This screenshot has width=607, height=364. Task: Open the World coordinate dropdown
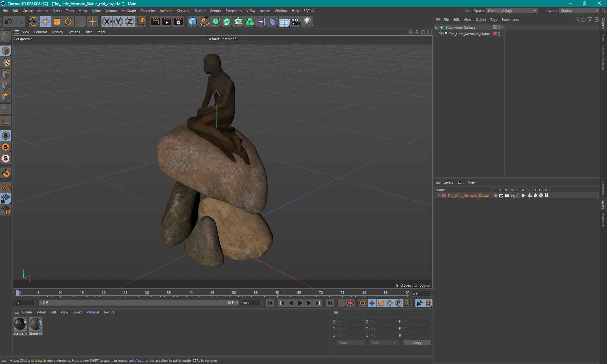tap(351, 343)
